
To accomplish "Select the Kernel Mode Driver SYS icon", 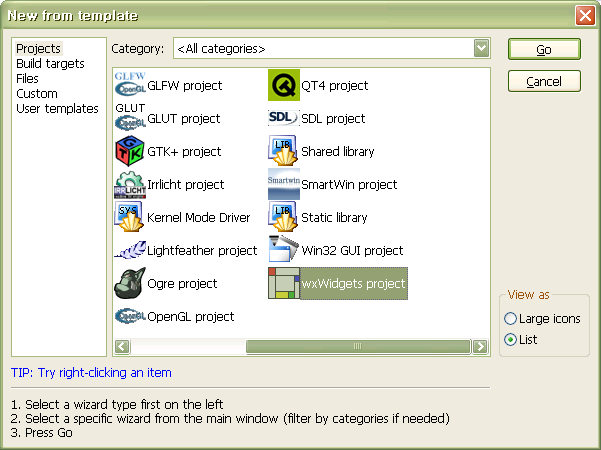I will click(130, 217).
